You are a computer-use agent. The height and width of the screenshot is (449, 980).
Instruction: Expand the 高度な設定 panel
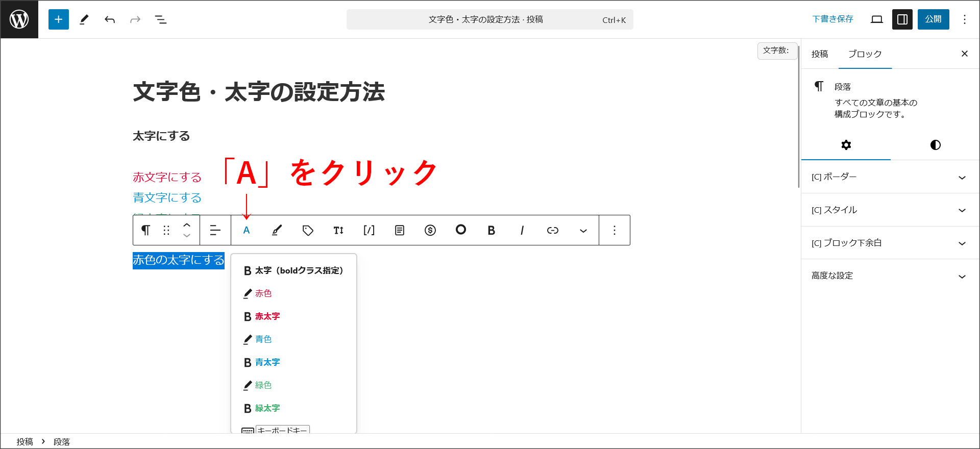(890, 276)
